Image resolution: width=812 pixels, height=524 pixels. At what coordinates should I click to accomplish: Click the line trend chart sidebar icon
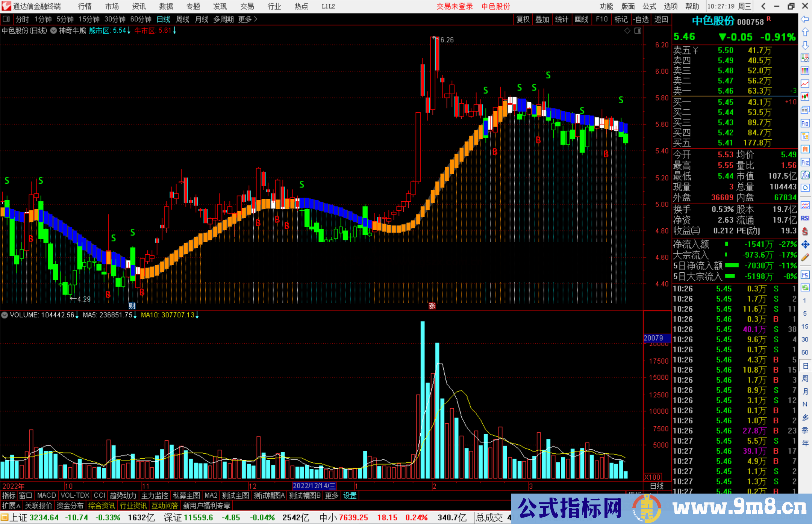(x=805, y=84)
